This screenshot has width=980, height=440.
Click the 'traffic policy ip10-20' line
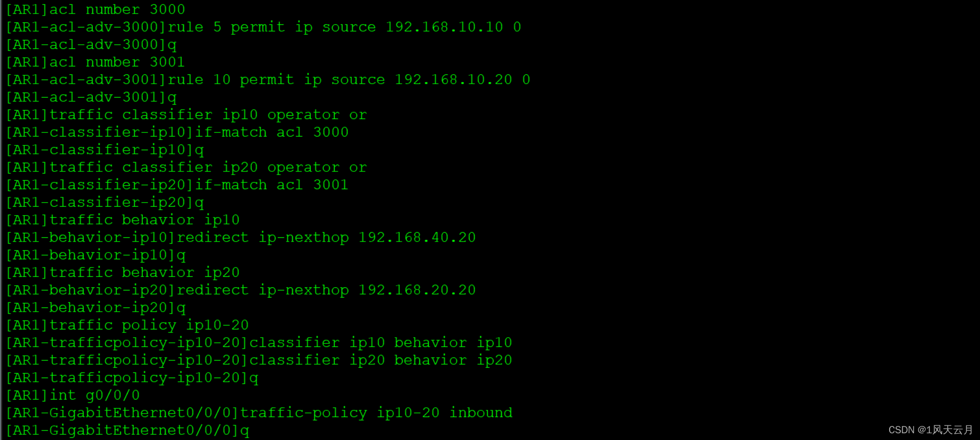(127, 325)
